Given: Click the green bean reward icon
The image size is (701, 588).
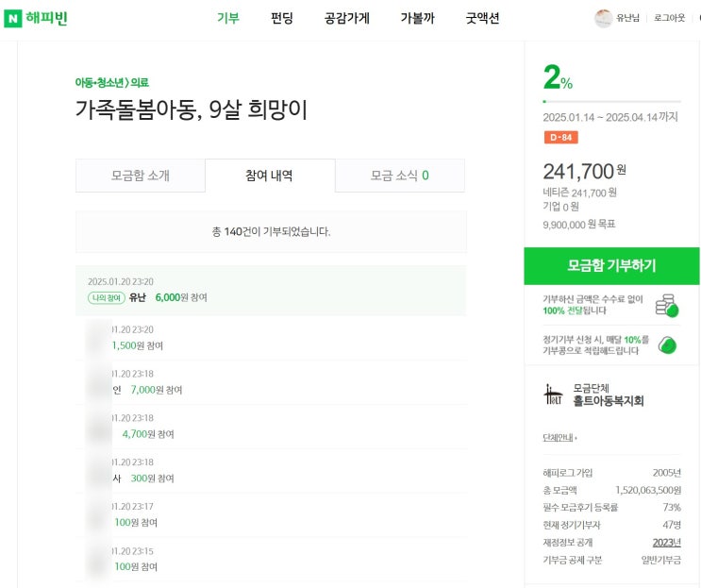Looking at the screenshot, I should (x=667, y=344).
